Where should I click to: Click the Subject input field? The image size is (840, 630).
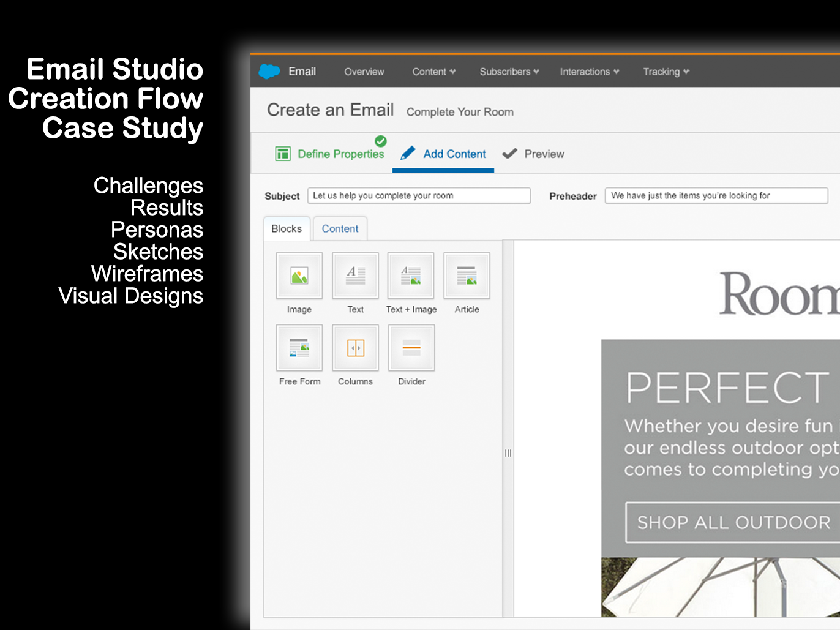coord(419,195)
